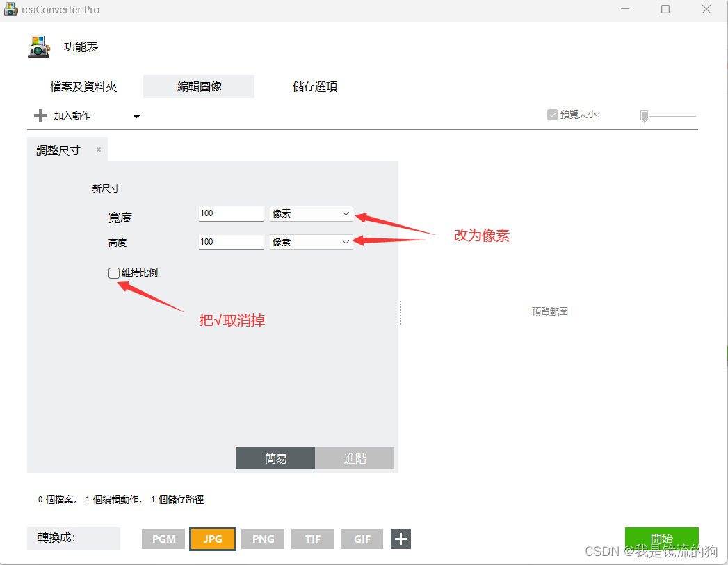Switch to the 檔案及資料夾 tab
This screenshot has width=728, height=565.
[x=83, y=86]
